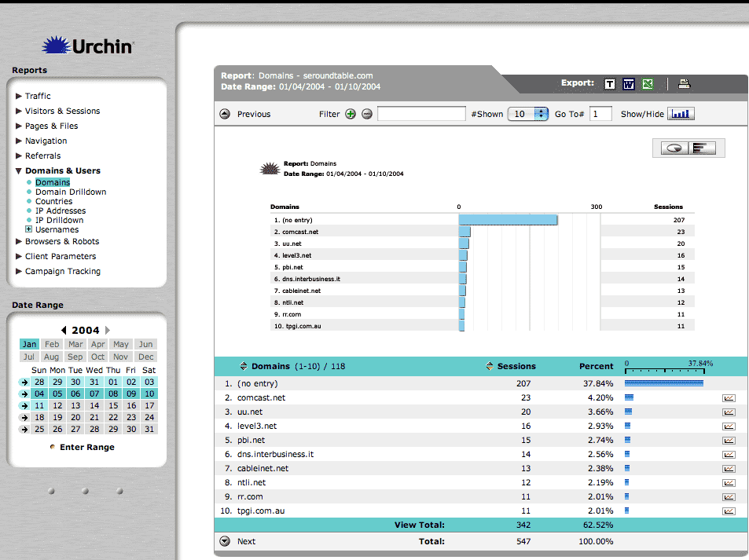Open trend graph for rr.com
Viewport: 749px width, 560px height.
(x=729, y=497)
